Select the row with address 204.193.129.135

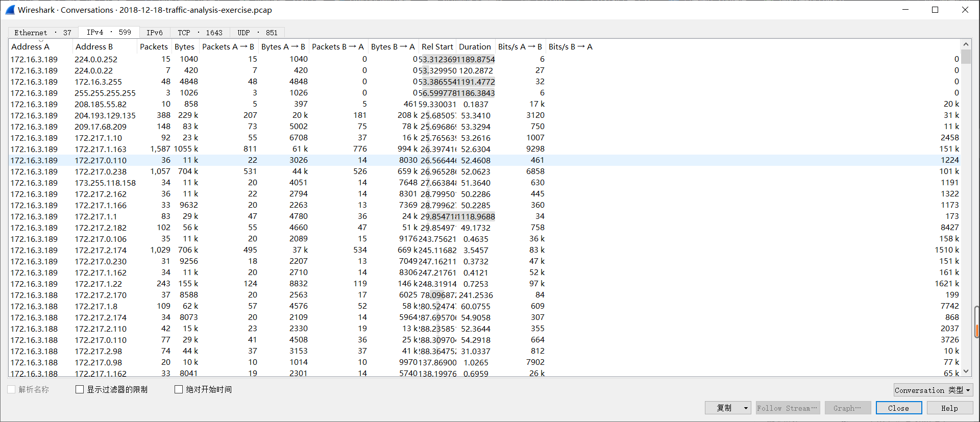click(485, 115)
